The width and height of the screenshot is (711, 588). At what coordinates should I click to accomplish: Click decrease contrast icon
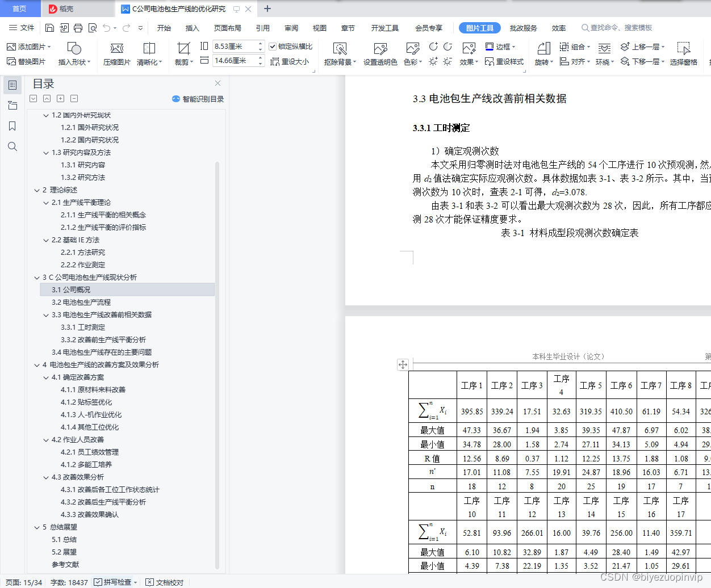pos(447,47)
